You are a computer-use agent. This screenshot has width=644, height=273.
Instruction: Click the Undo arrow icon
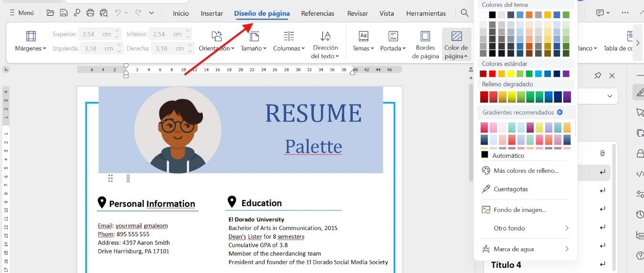pyautogui.click(x=118, y=13)
